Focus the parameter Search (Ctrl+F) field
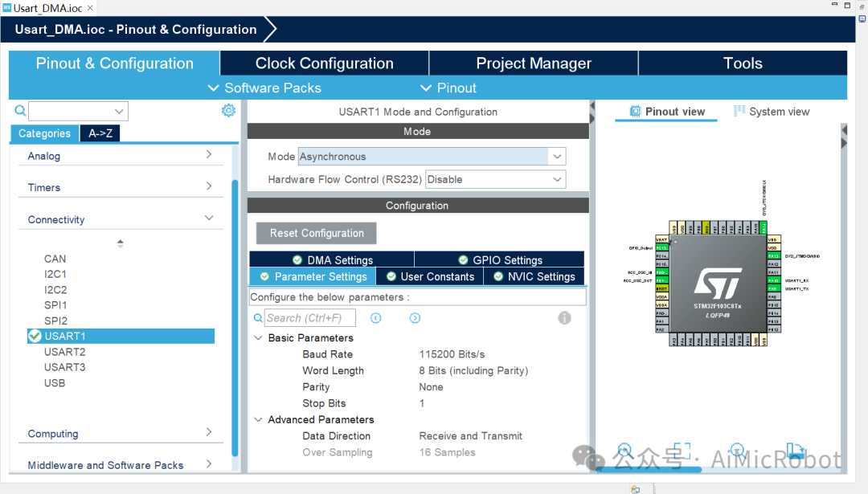 [310, 318]
